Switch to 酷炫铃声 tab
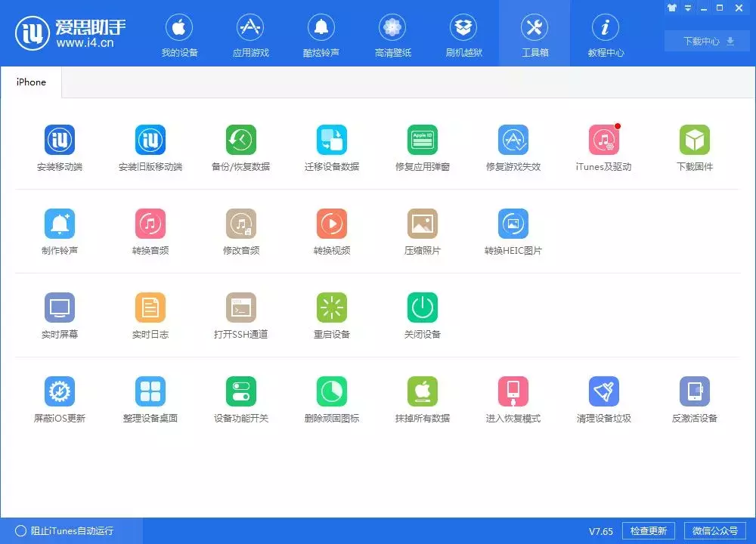 point(321,35)
